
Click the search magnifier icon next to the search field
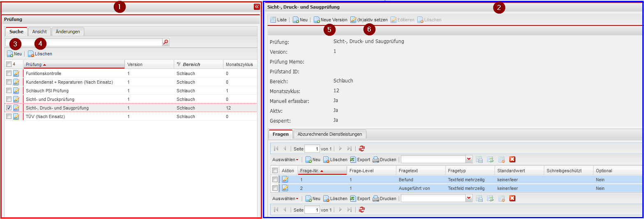(x=166, y=42)
